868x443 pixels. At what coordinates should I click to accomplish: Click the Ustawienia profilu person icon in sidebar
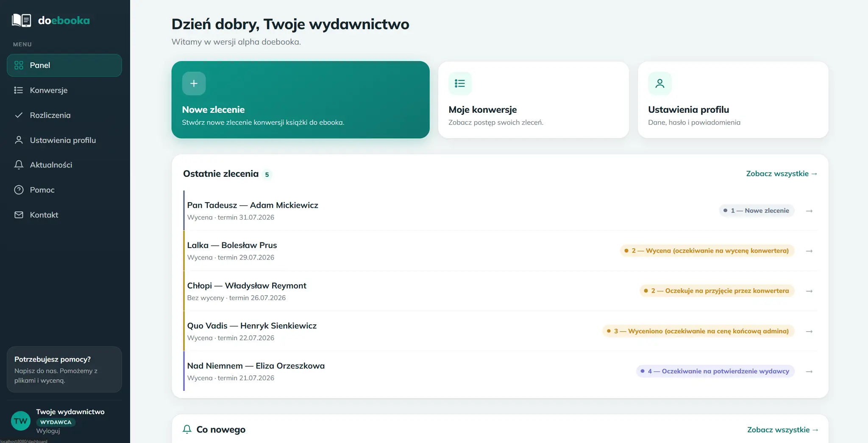19,140
